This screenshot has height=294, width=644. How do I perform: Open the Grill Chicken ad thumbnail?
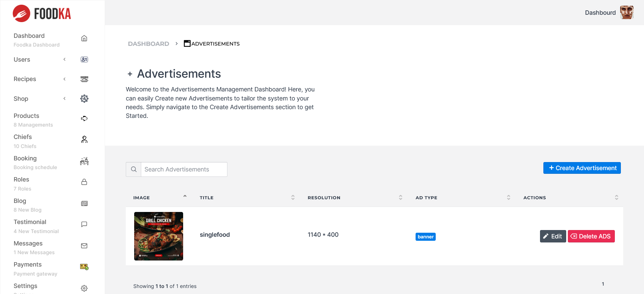click(x=159, y=236)
